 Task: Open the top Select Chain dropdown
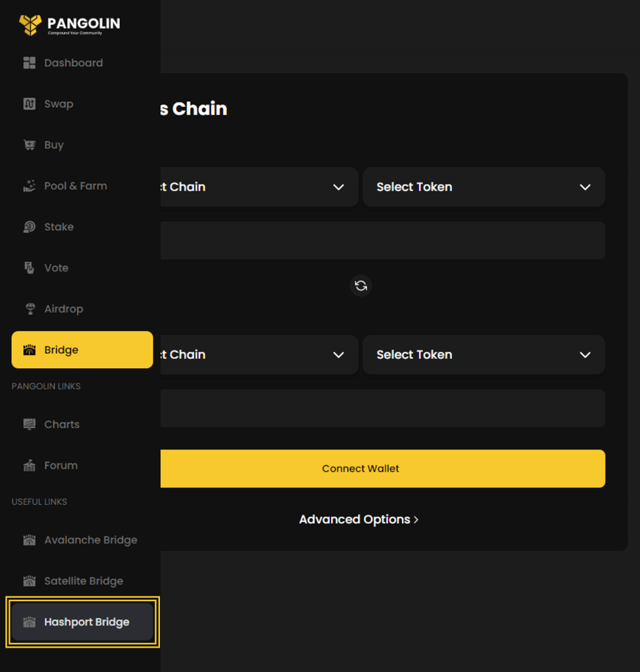(x=259, y=187)
